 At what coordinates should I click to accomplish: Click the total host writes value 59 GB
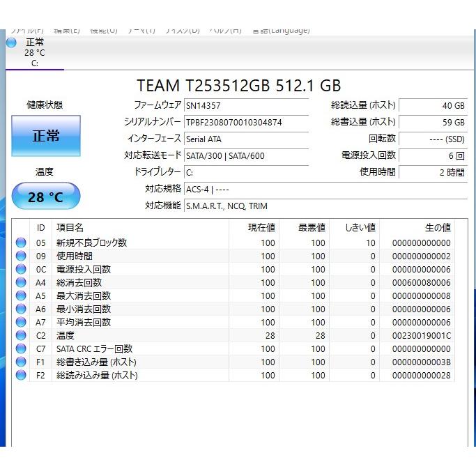433,123
